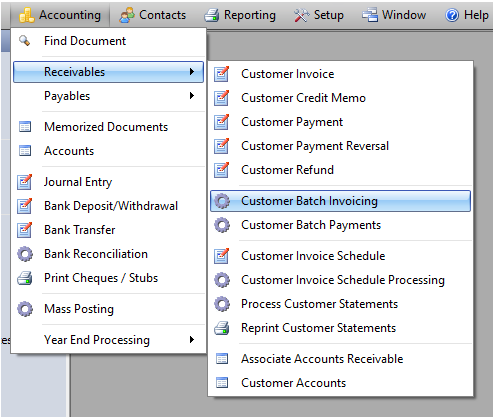The width and height of the screenshot is (493, 417).
Task: Open the Help menu
Action: point(467,15)
